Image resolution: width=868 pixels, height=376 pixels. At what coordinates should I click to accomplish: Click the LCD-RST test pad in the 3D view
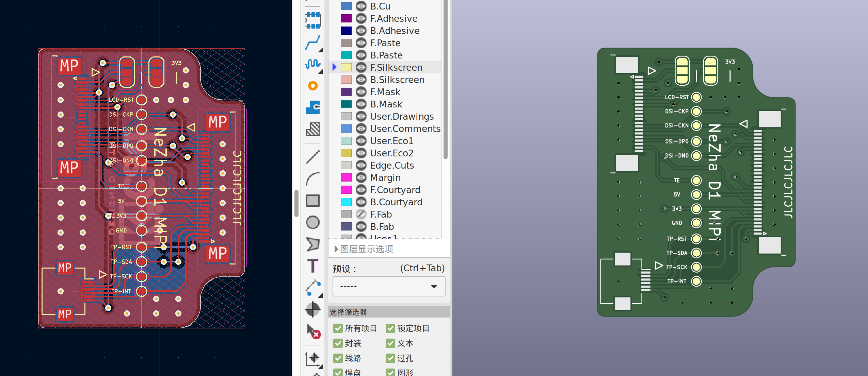(x=696, y=97)
